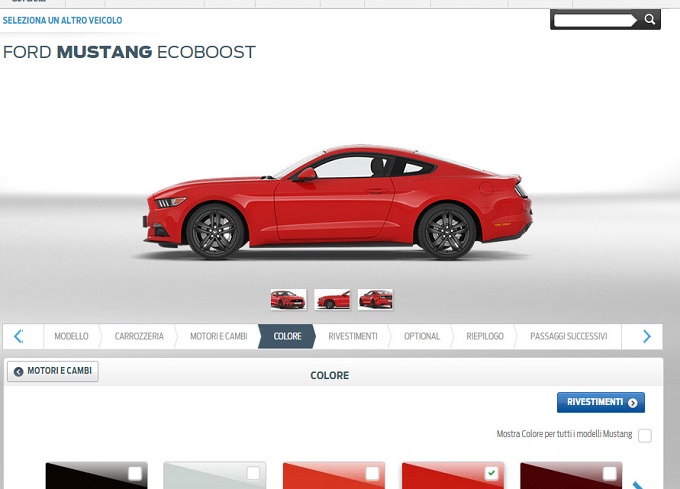
Task: Go to the Modello step tab
Action: pos(71,336)
